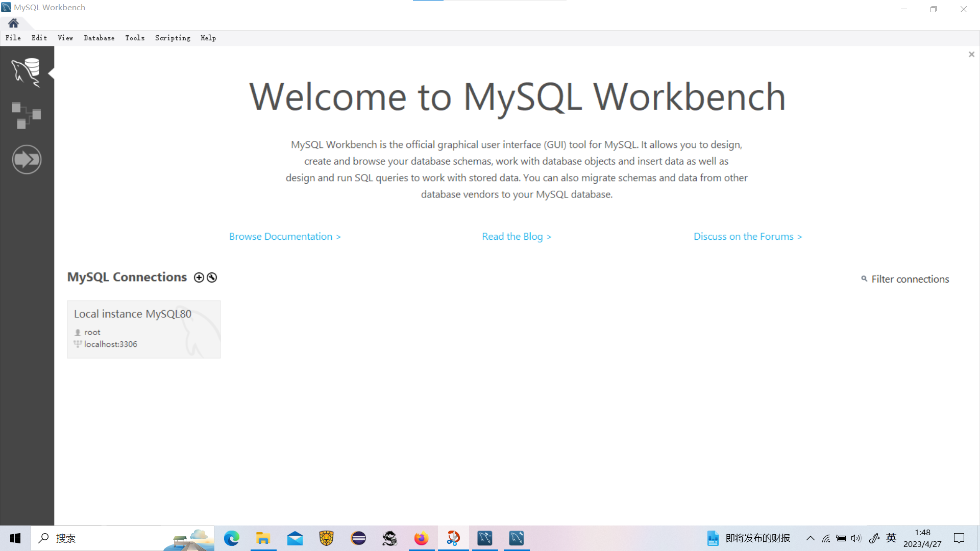This screenshot has width=980, height=551.
Task: Click the MySQL Workbench title bar icon
Action: (x=6, y=8)
